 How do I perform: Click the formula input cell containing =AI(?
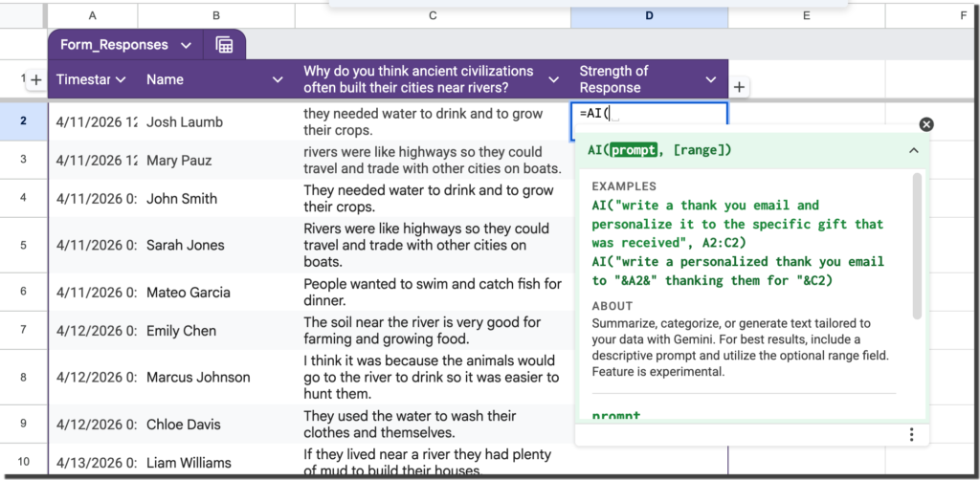(648, 114)
